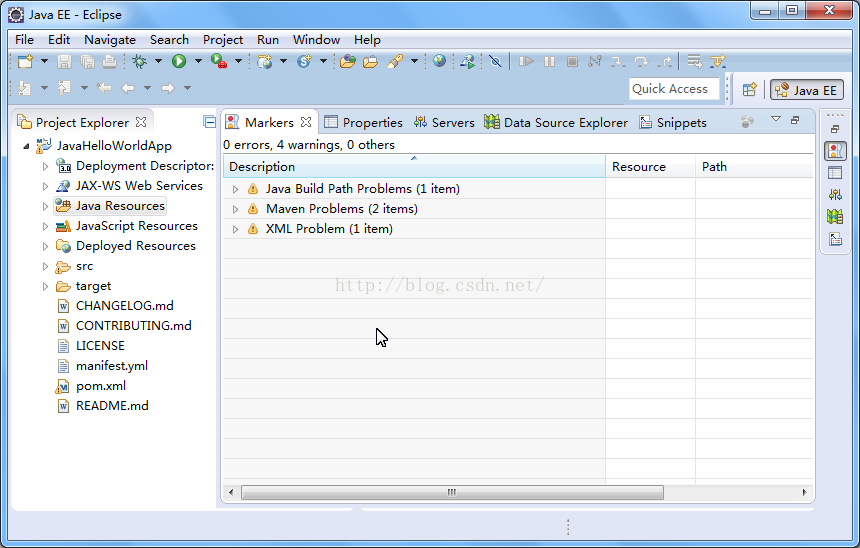Switch to the Data Source Explorer tab
Screen dimensions: 860x548
click(x=556, y=122)
